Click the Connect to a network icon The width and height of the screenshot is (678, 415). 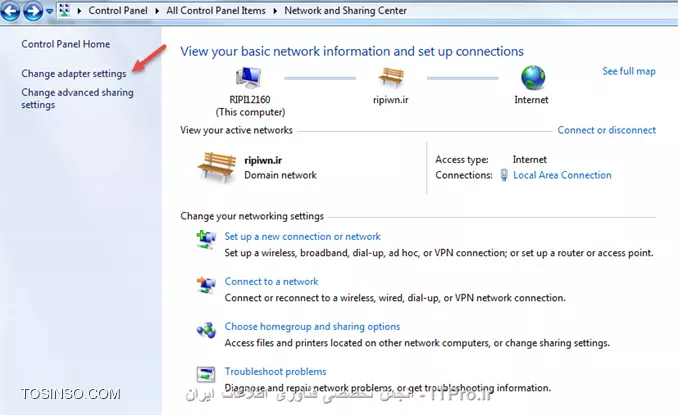206,285
